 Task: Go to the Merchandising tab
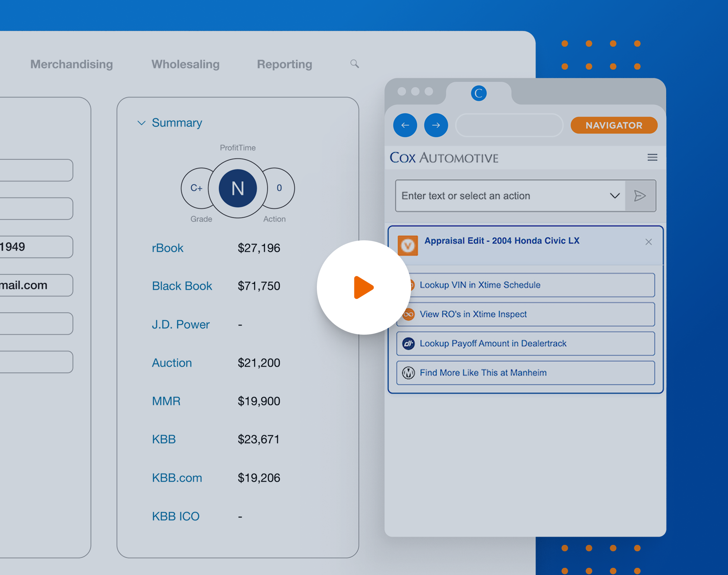tap(72, 64)
